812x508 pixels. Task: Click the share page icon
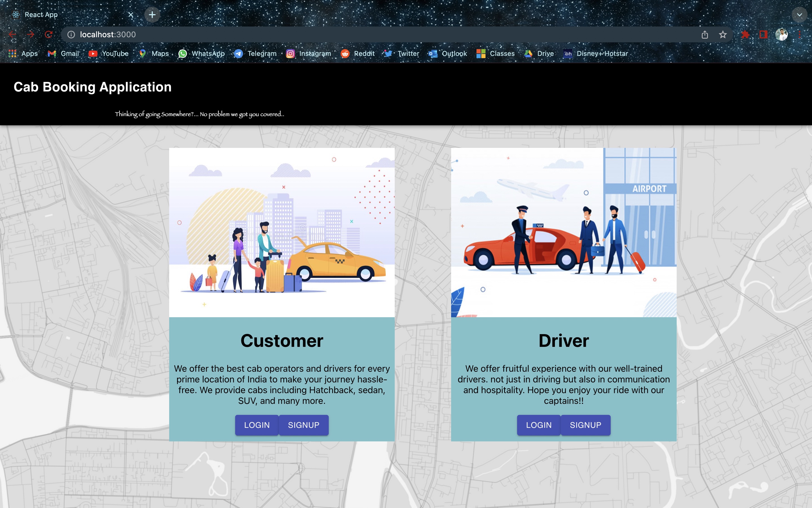click(x=705, y=35)
